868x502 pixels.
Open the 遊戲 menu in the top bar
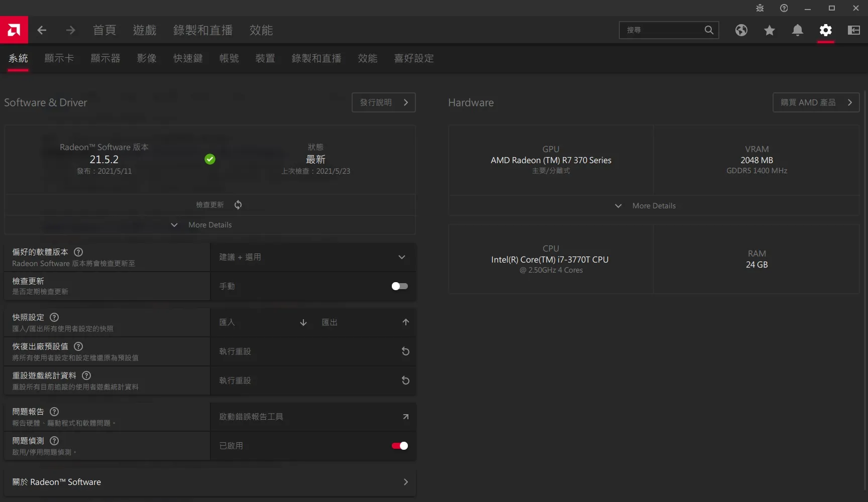[145, 30]
